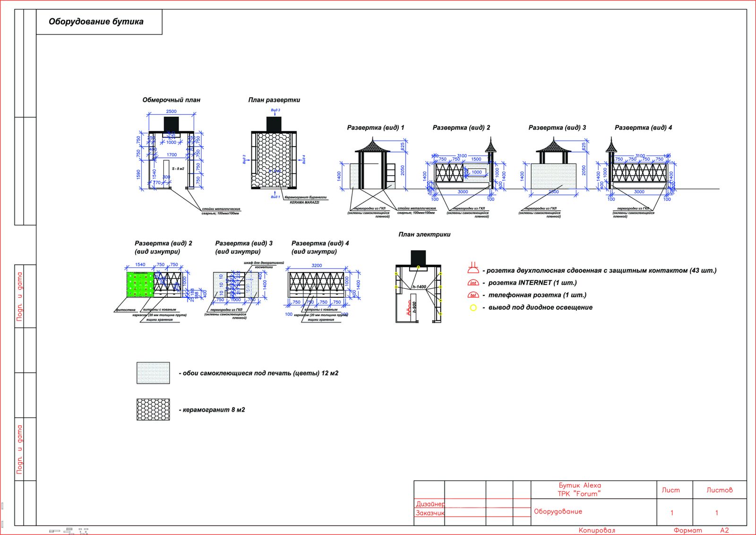Image resolution: width=756 pixels, height=535 pixels.
Task: Click the "Оборудование" cell in the title block
Action: (558, 511)
